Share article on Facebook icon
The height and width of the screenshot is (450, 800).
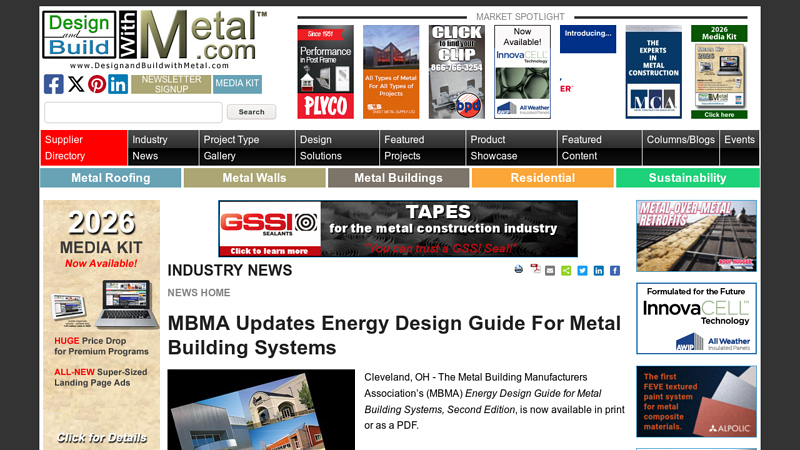click(x=615, y=271)
